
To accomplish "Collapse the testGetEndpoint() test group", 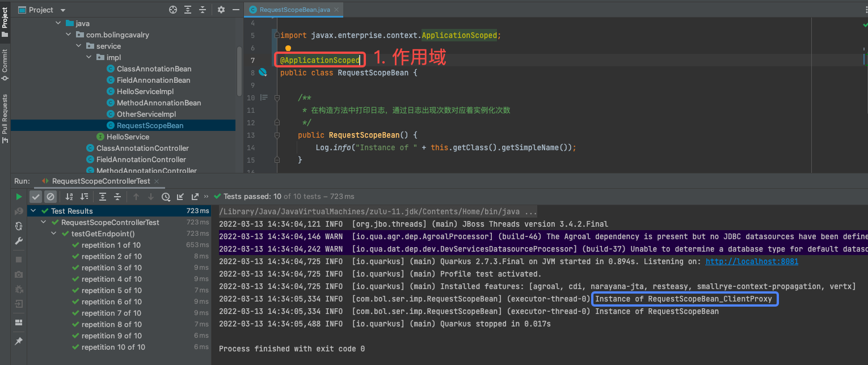I will point(53,233).
